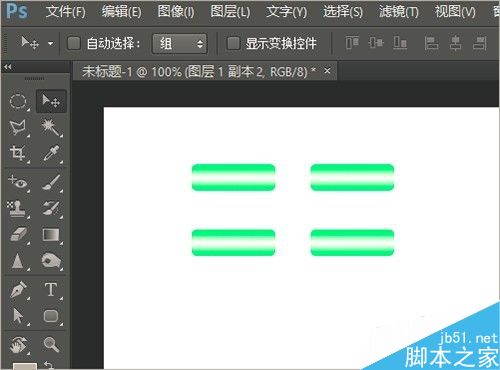Image resolution: width=500 pixels, height=370 pixels.
Task: Select the Gradient tool
Action: 51,235
